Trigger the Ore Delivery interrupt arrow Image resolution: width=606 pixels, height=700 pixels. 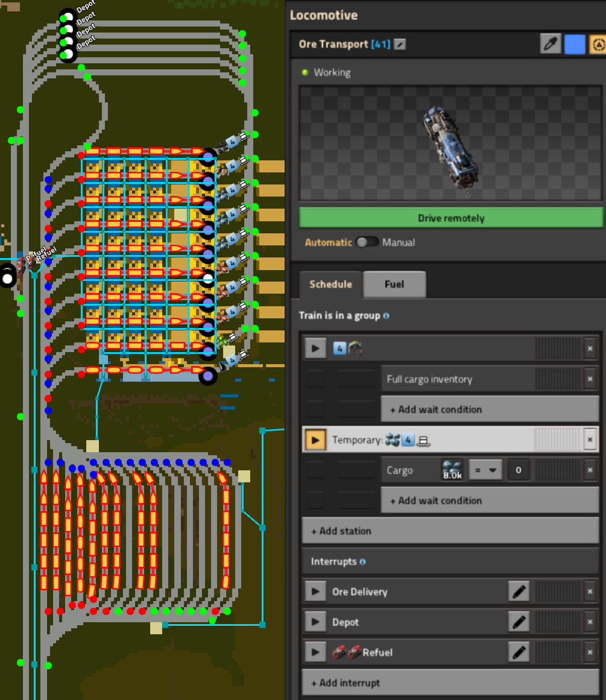tap(315, 591)
